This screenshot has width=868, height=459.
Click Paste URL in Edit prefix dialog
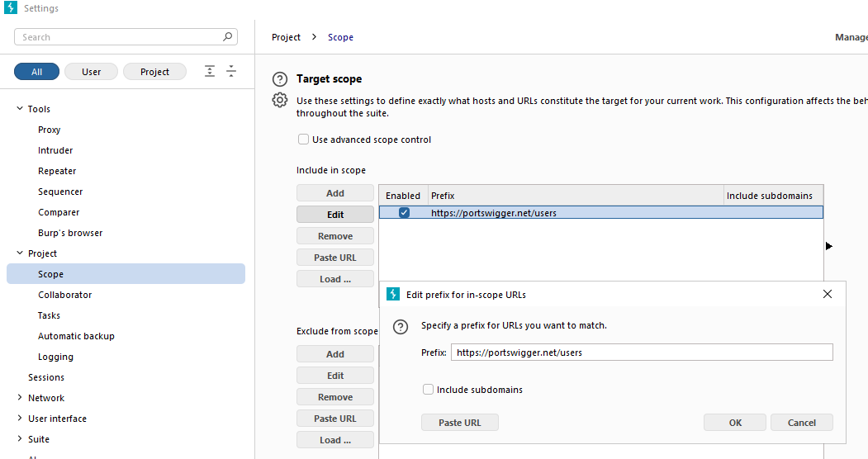[x=459, y=423]
